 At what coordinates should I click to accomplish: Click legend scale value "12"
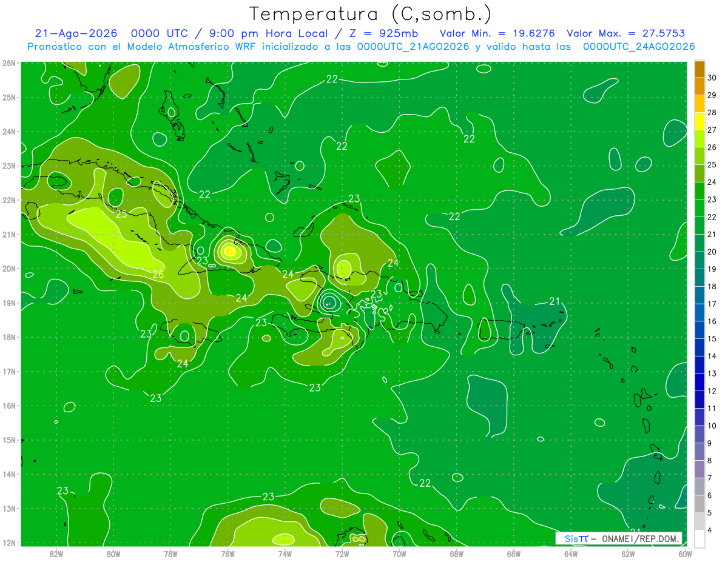pos(712,391)
